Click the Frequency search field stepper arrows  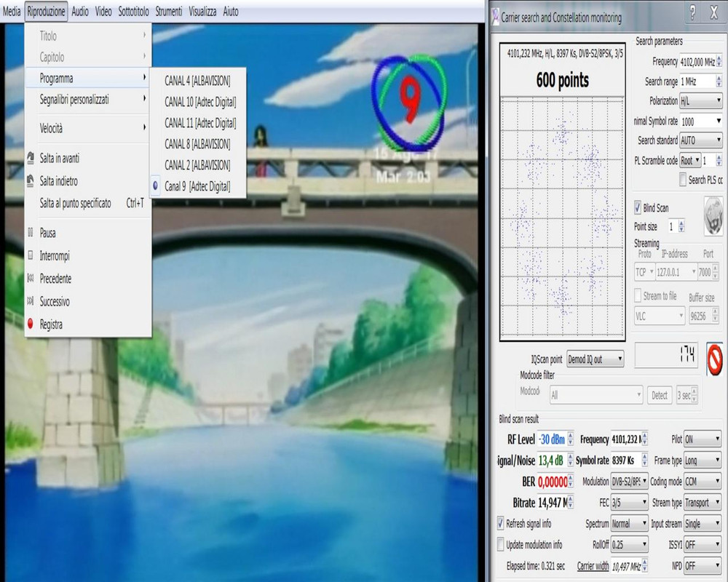[719, 62]
